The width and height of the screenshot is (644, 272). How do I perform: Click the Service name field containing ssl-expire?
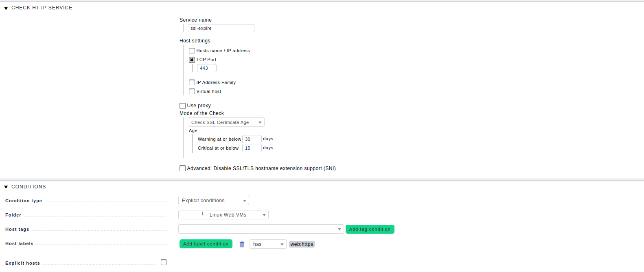pyautogui.click(x=221, y=28)
